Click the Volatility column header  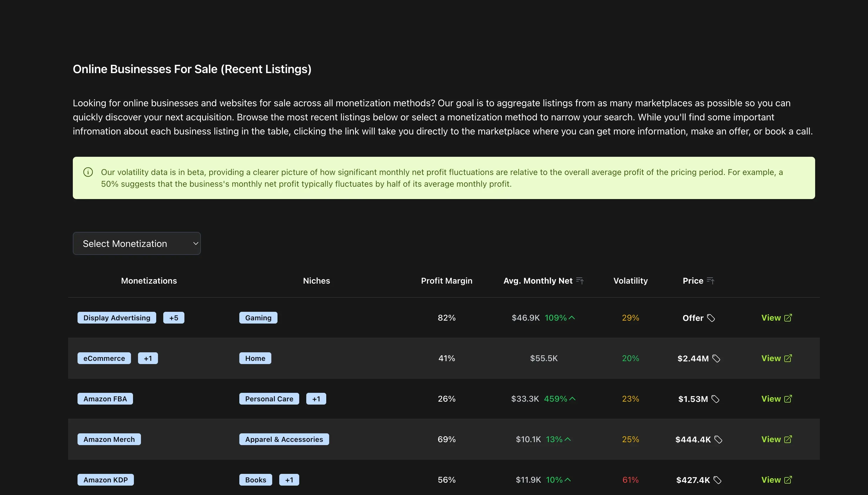coord(630,281)
